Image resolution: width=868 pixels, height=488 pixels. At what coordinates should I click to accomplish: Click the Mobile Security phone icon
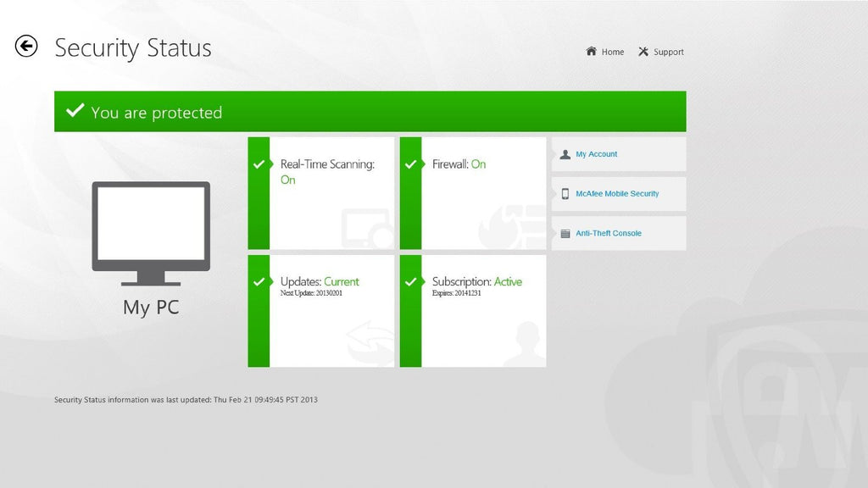[565, 194]
